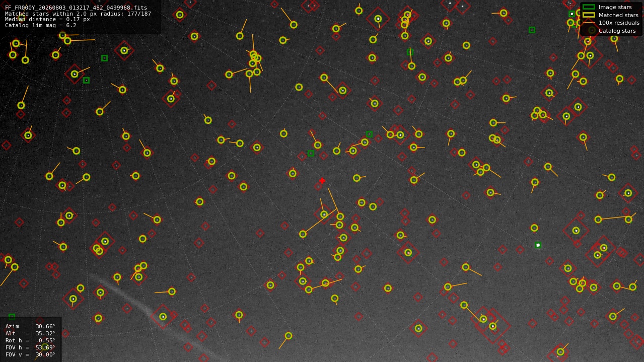The width and height of the screenshot is (644, 362).
Task: Click the Catalog lim mag 6.2 text
Action: click(x=41, y=25)
